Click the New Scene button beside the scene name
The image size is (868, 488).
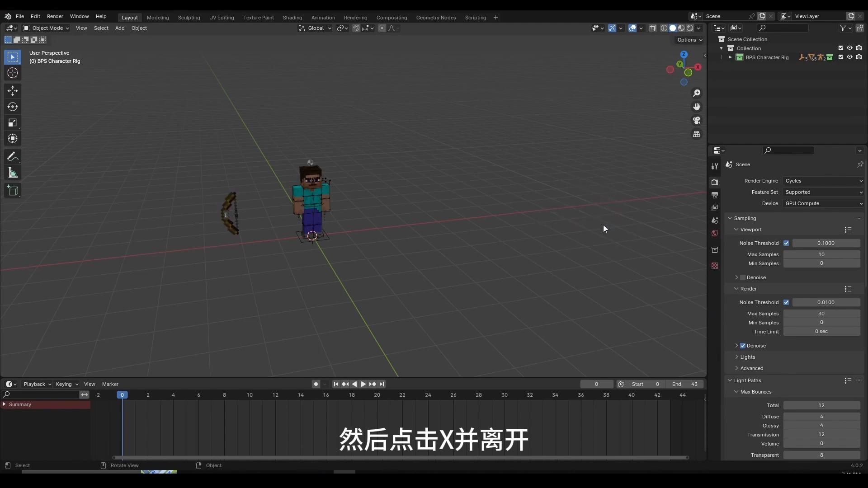761,16
